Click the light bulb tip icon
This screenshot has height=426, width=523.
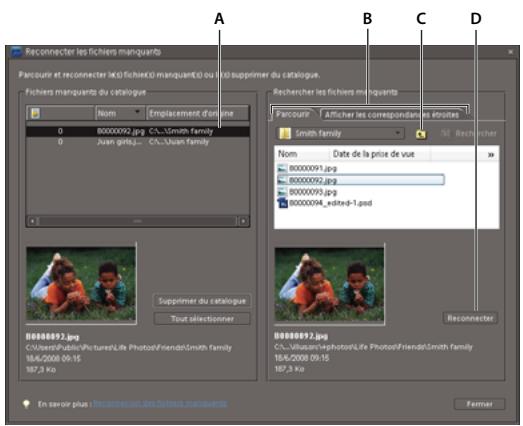[x=26, y=404]
